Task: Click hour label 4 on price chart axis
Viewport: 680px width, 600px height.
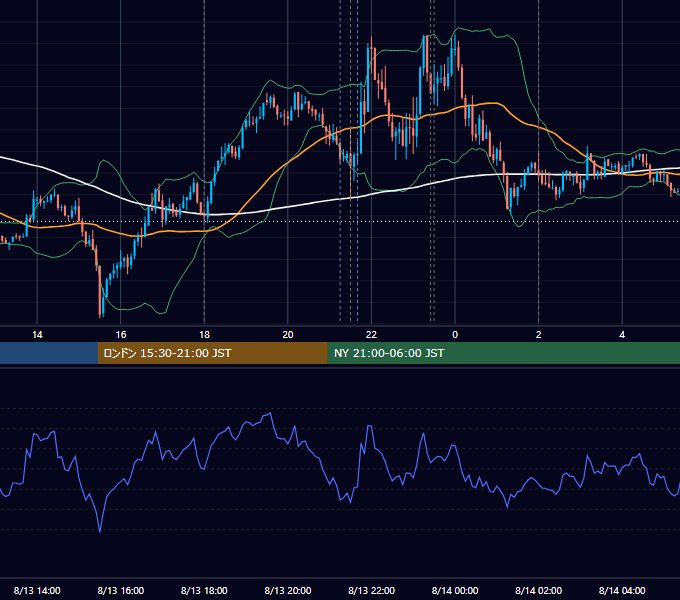Action: [x=622, y=335]
